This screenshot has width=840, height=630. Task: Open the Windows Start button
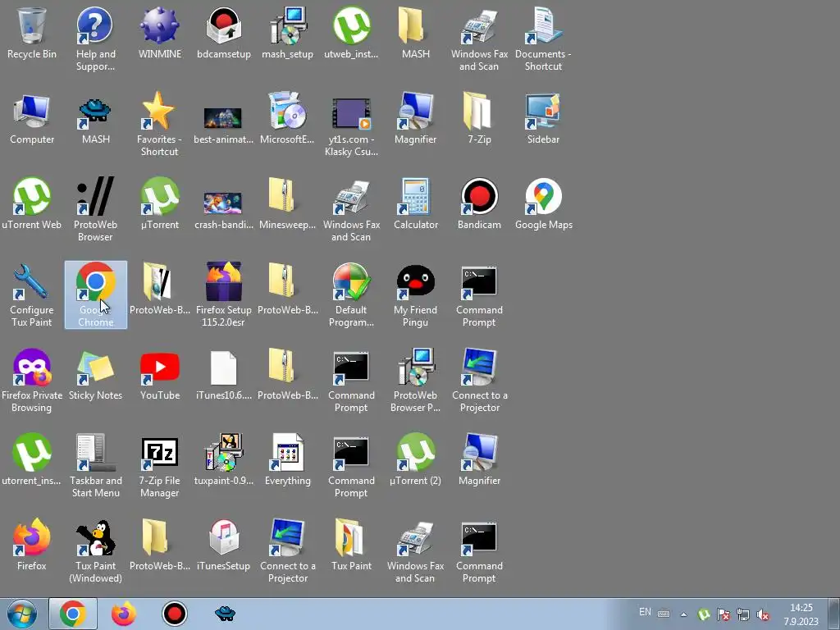tap(21, 614)
